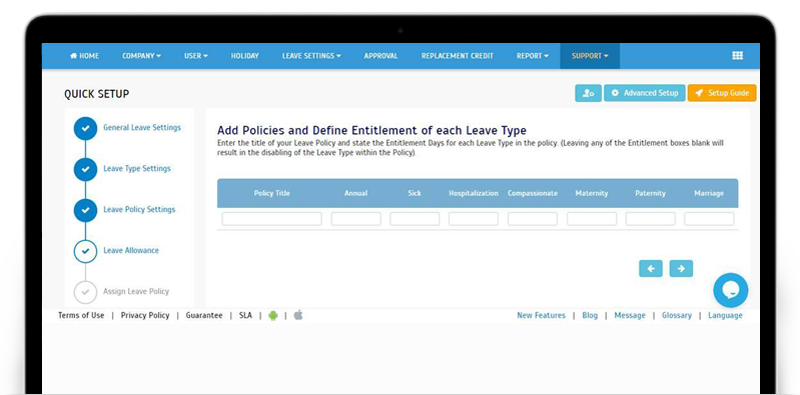Open Blog footer link

click(590, 315)
